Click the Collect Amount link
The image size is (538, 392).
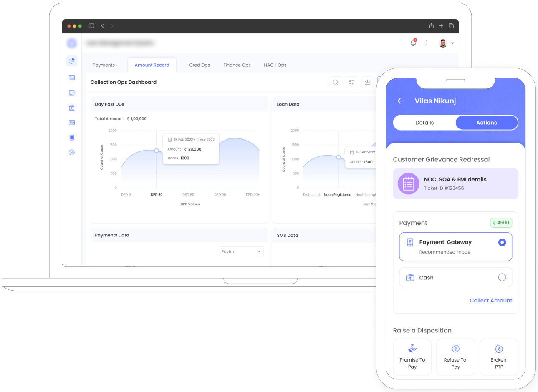coord(490,300)
